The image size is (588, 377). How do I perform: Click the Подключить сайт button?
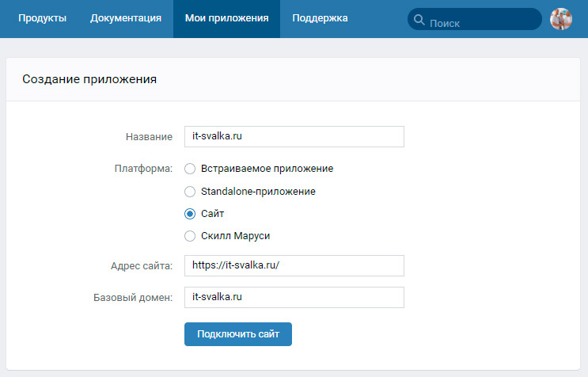[x=238, y=334]
